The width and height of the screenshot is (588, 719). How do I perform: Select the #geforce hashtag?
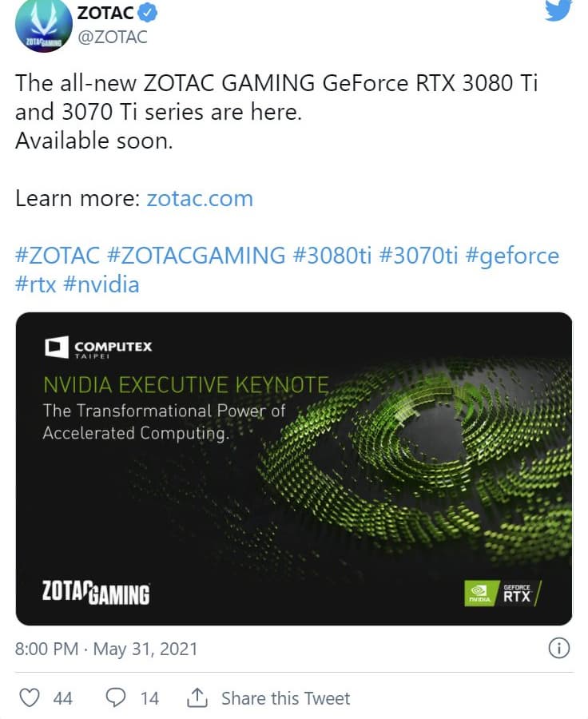pos(512,256)
